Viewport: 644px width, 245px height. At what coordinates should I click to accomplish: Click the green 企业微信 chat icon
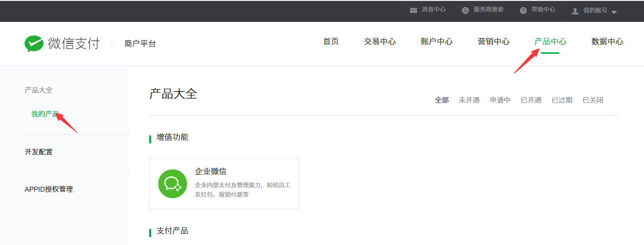coord(173,184)
